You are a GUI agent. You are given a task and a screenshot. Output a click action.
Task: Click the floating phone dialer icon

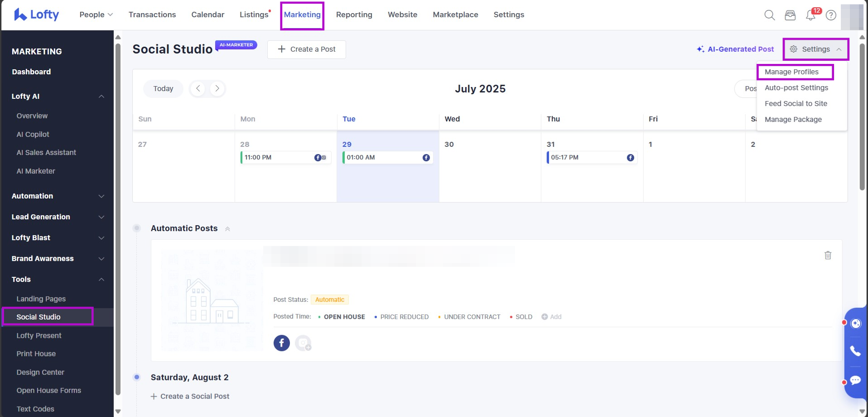click(855, 351)
